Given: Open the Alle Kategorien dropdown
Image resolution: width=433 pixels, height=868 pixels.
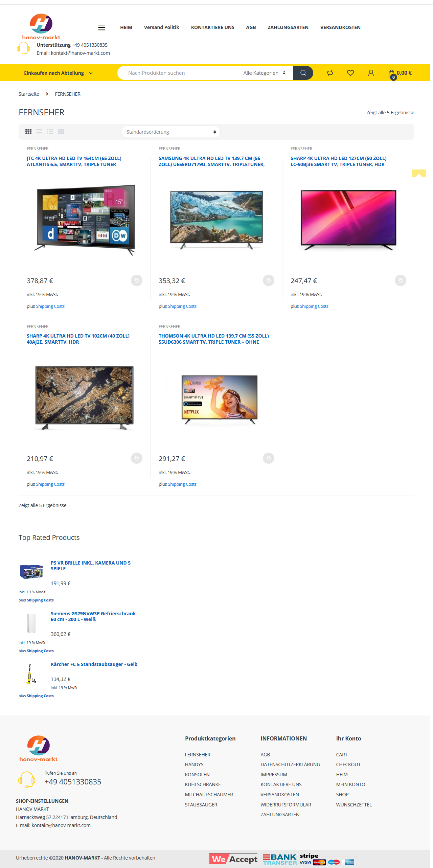Looking at the screenshot, I should click(265, 73).
